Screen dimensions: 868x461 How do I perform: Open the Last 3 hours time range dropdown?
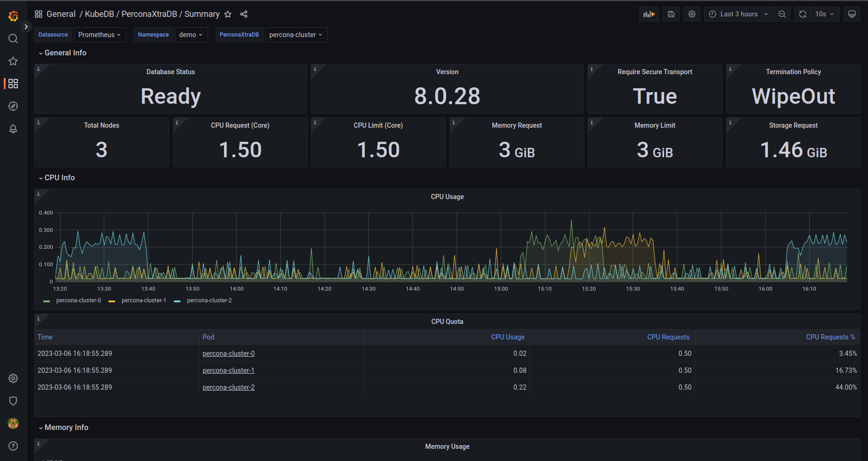click(738, 14)
